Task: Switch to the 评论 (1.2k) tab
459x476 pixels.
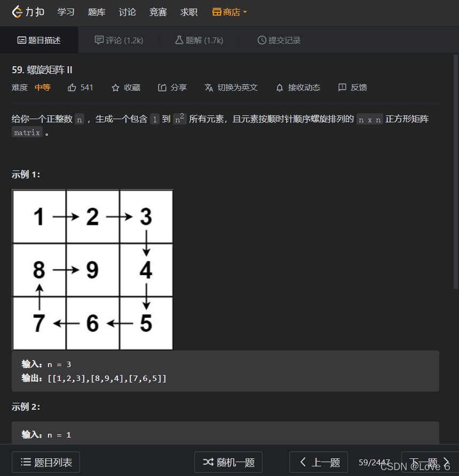Action: tap(119, 40)
